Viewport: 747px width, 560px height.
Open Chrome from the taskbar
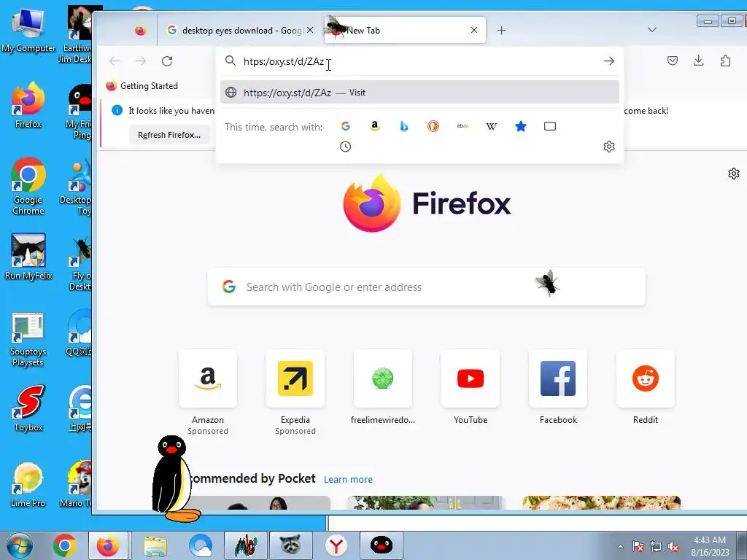point(65,545)
